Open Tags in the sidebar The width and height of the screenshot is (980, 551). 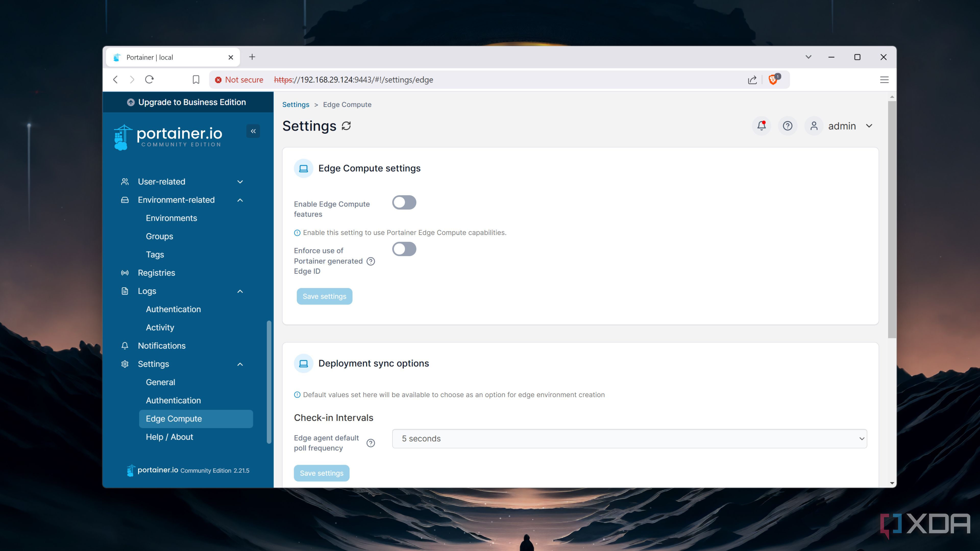[155, 254]
